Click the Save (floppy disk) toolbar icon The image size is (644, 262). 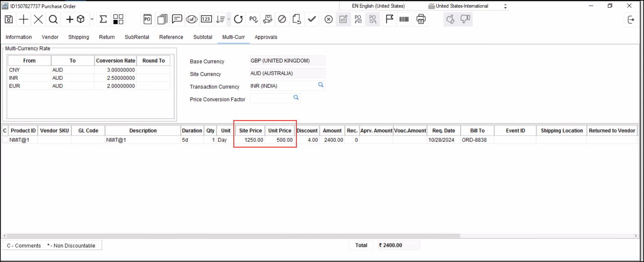click(x=9, y=20)
